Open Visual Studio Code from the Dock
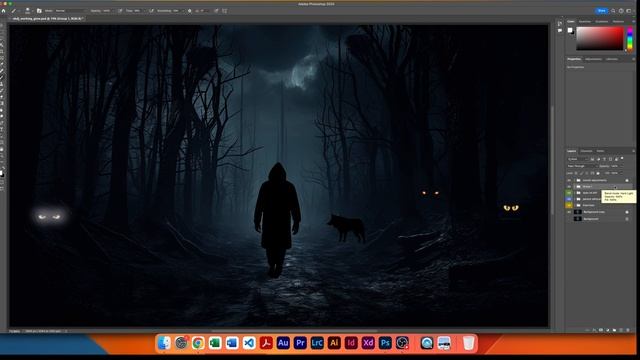 (249, 343)
